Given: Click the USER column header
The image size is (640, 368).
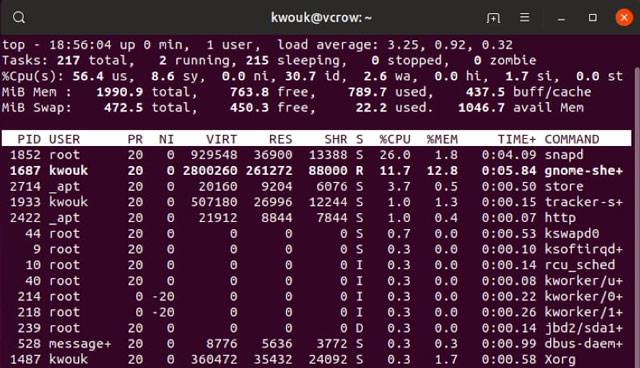Looking at the screenshot, I should tap(64, 139).
